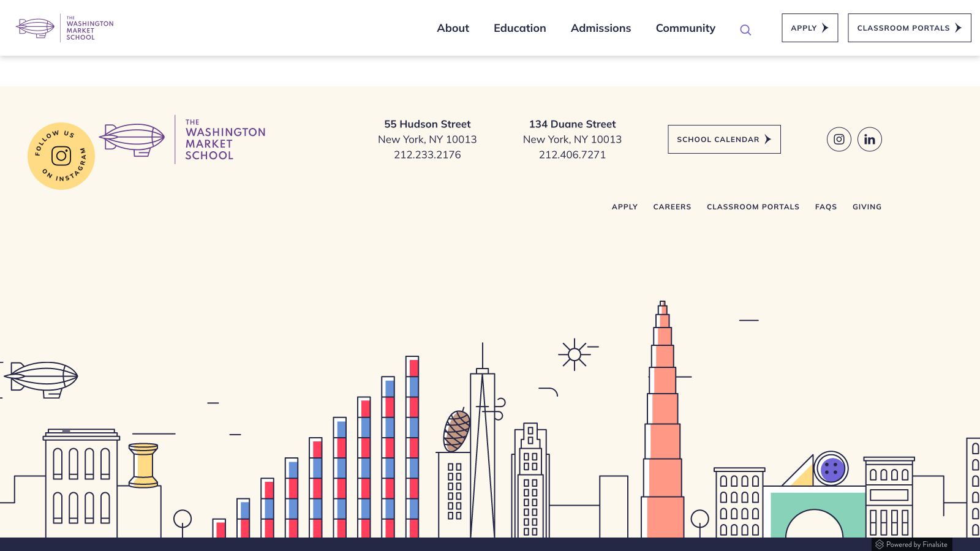Follow the Careers footer link
Image resolution: width=980 pixels, height=551 pixels.
(x=672, y=207)
